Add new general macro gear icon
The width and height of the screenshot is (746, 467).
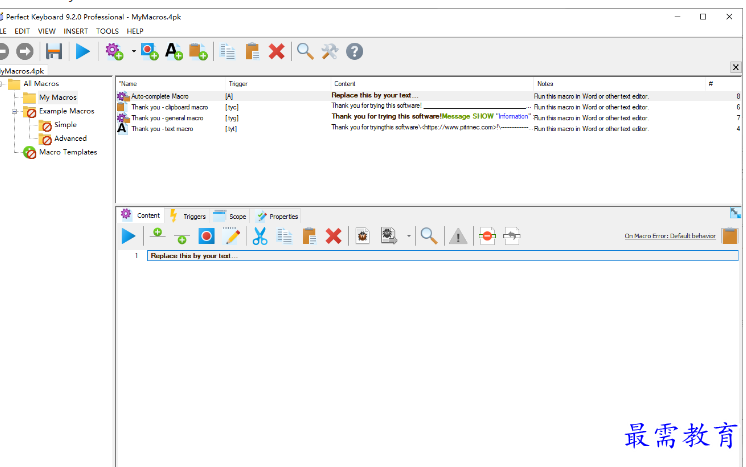coord(114,51)
